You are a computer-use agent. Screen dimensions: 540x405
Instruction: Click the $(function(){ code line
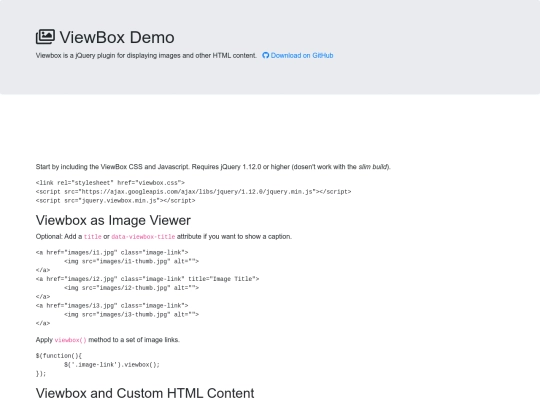point(59,356)
